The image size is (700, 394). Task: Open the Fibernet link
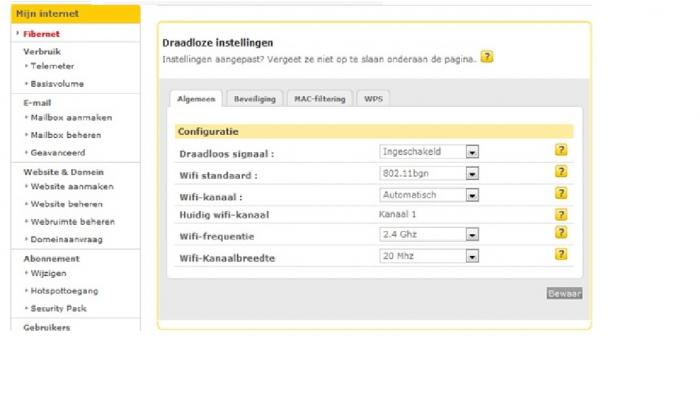click(41, 34)
